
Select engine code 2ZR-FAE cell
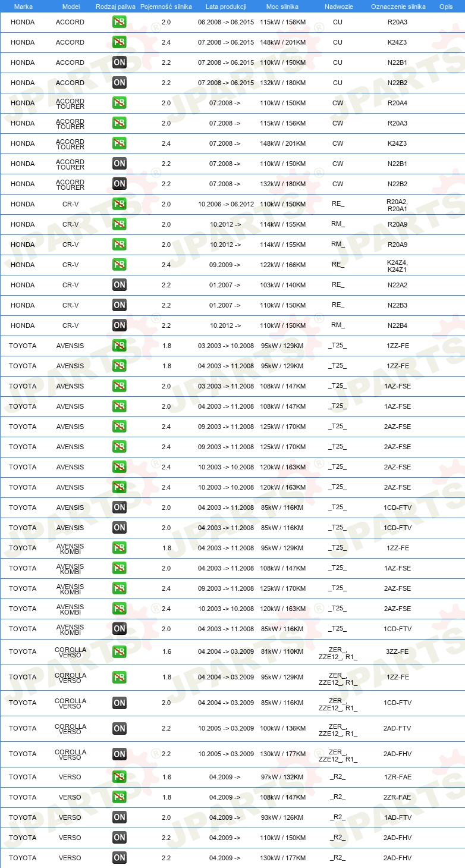397,797
